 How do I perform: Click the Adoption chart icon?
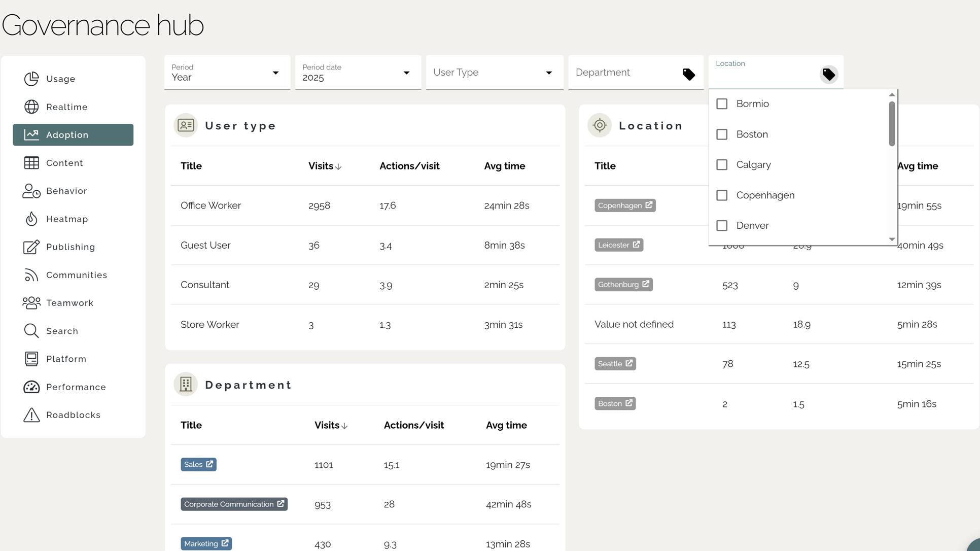pyautogui.click(x=31, y=134)
